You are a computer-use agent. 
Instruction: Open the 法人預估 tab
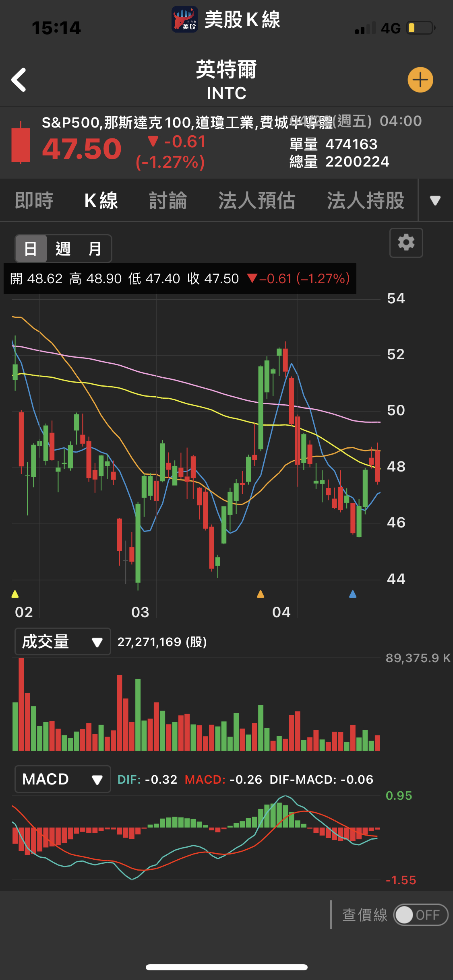click(x=257, y=200)
